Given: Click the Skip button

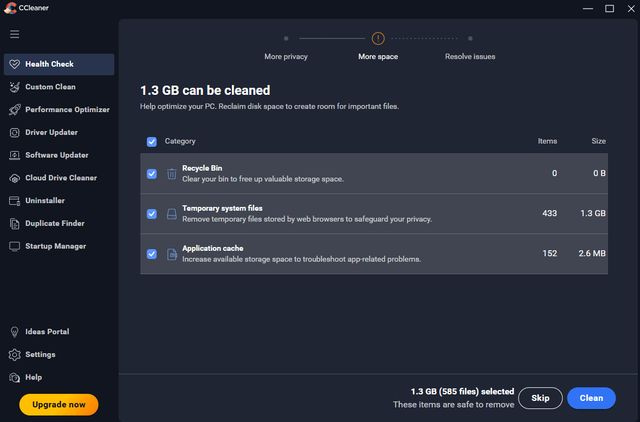Looking at the screenshot, I should click(x=540, y=398).
